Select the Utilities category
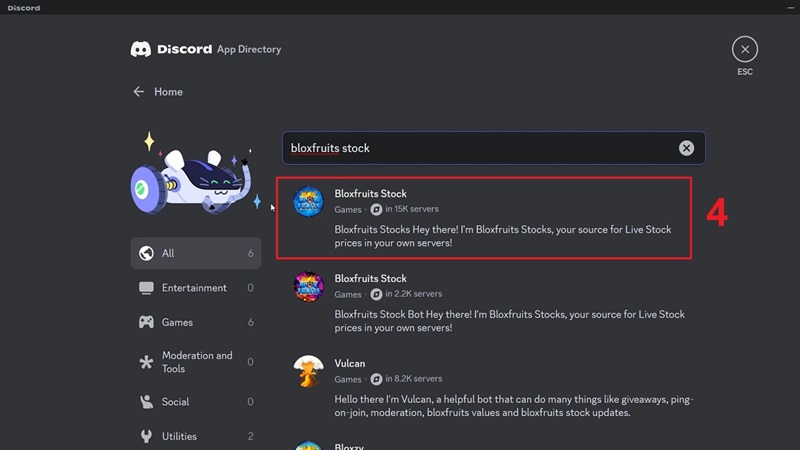Image resolution: width=800 pixels, height=450 pixels. (179, 436)
